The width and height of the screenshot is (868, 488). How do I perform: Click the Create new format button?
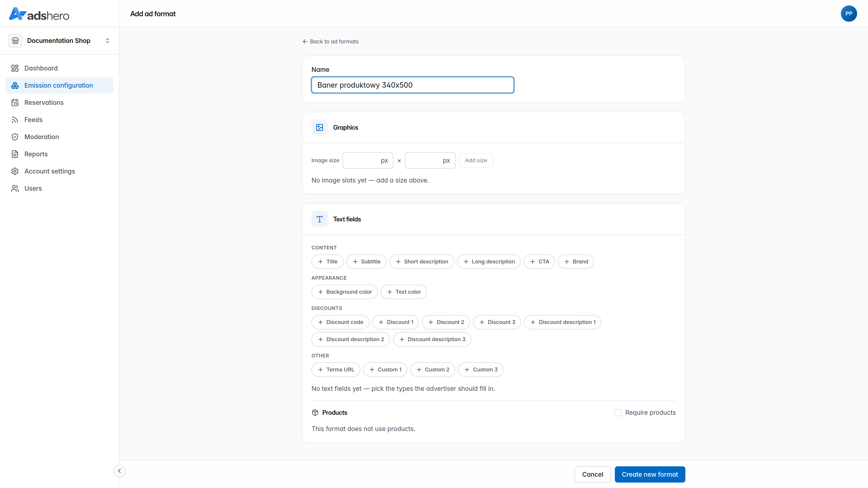650,474
